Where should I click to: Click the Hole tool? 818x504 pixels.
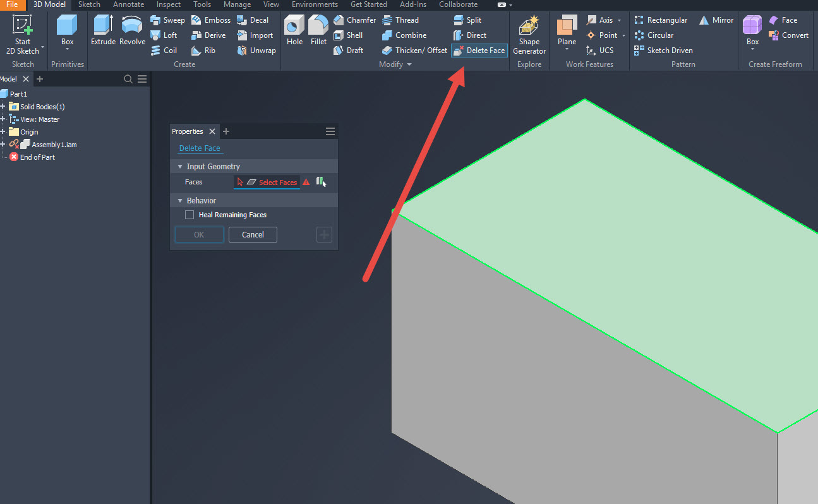[294, 30]
